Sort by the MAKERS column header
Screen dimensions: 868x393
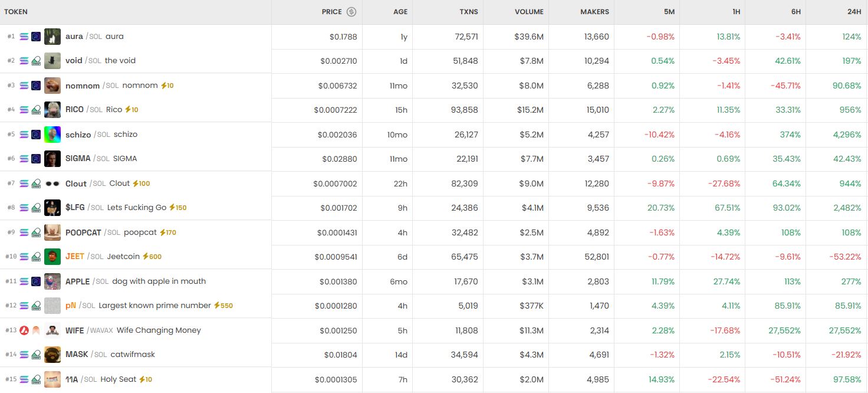tap(594, 12)
